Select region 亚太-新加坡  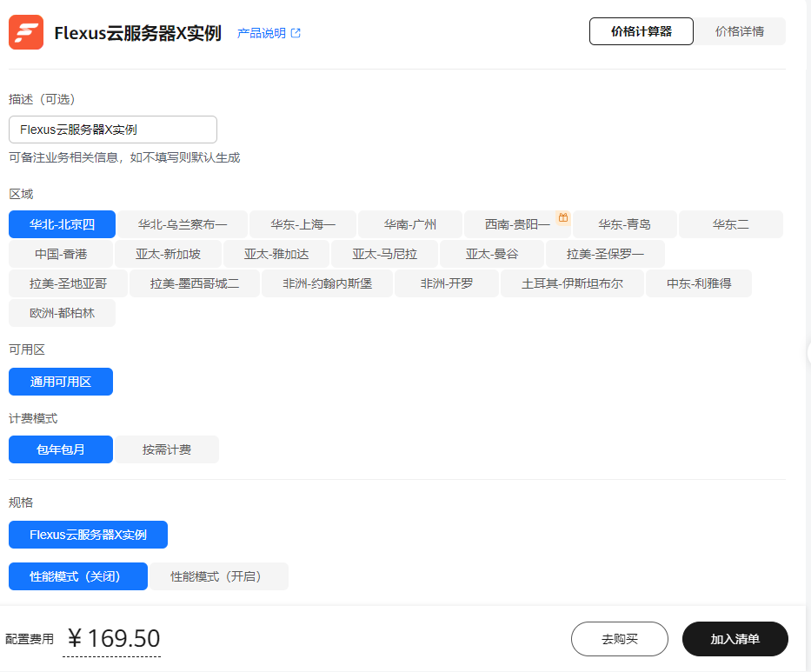coord(168,254)
